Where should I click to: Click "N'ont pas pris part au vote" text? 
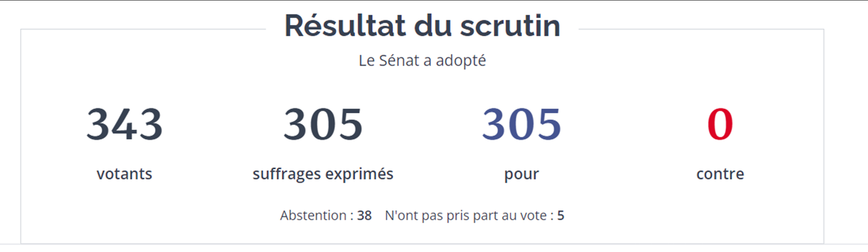(466, 215)
